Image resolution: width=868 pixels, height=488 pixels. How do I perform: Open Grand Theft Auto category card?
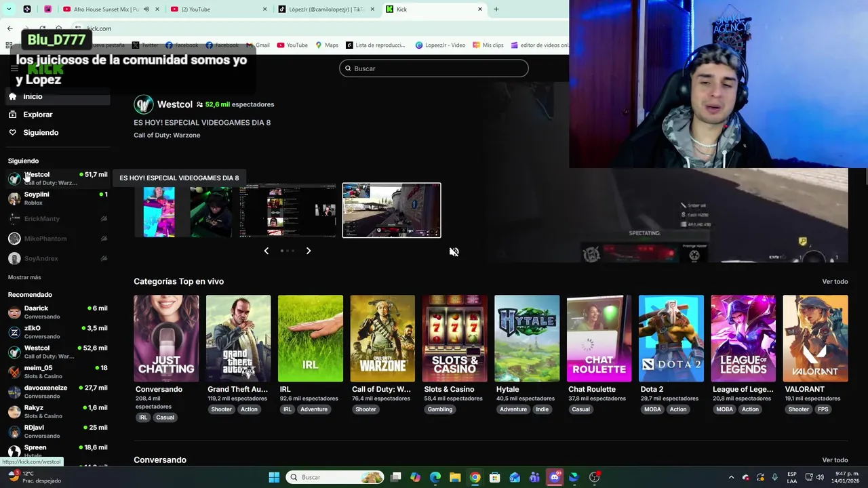[x=238, y=338]
